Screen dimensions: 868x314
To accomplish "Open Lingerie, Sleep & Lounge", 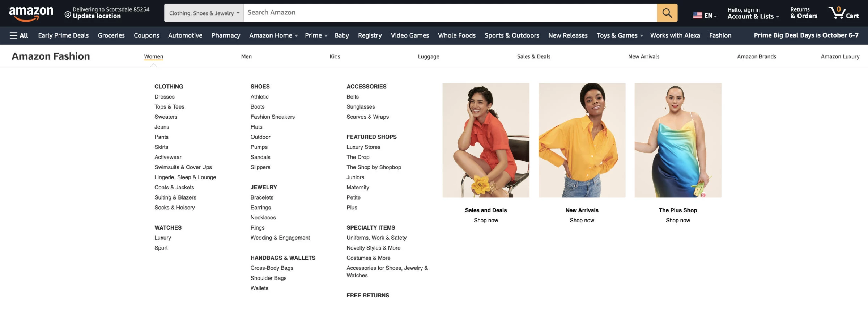I will 185,177.
